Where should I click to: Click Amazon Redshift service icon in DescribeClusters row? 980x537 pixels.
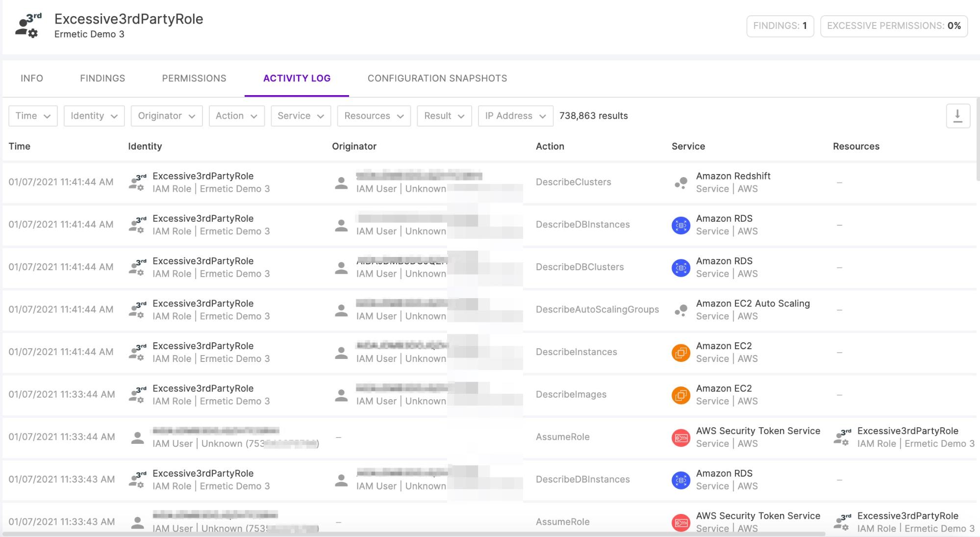click(681, 182)
